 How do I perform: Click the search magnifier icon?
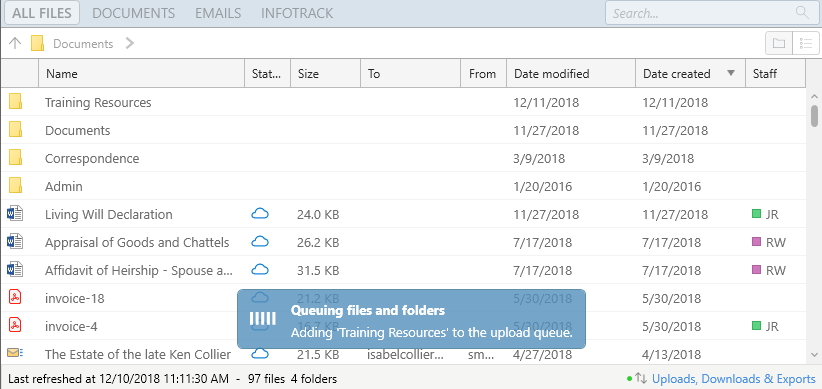click(802, 13)
